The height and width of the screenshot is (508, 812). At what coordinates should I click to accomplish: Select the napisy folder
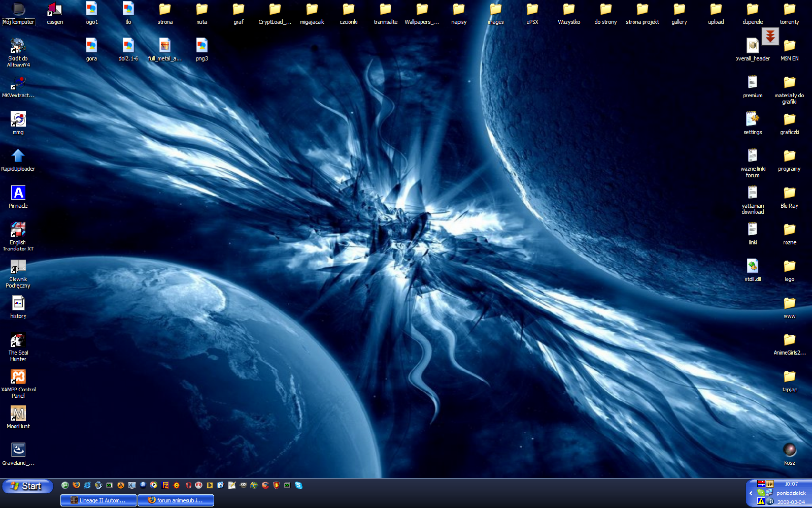tap(459, 13)
